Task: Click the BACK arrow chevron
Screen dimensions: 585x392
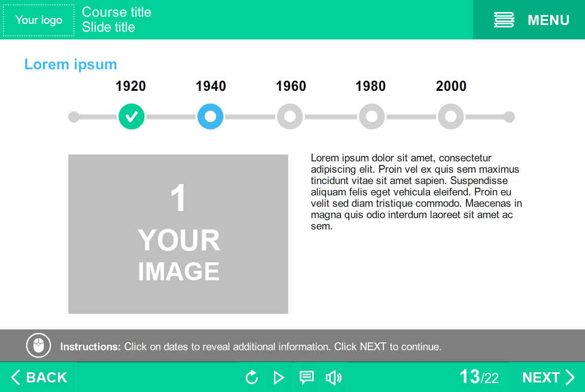Action: tap(16, 377)
